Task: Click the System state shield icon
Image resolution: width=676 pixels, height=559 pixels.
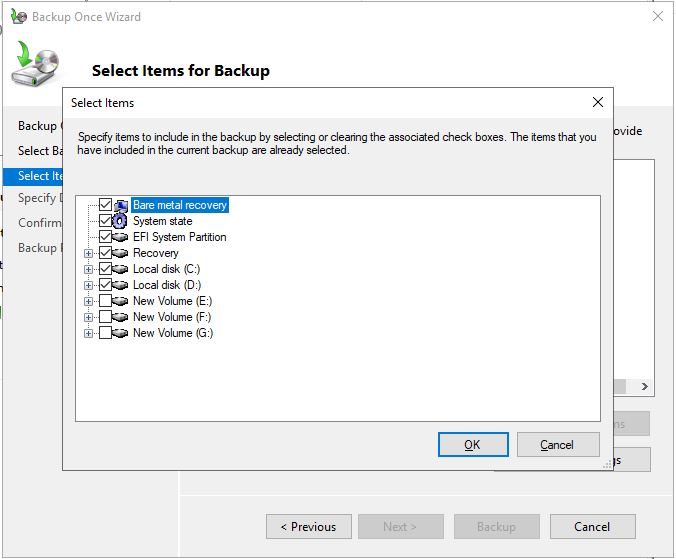Action: 121,221
